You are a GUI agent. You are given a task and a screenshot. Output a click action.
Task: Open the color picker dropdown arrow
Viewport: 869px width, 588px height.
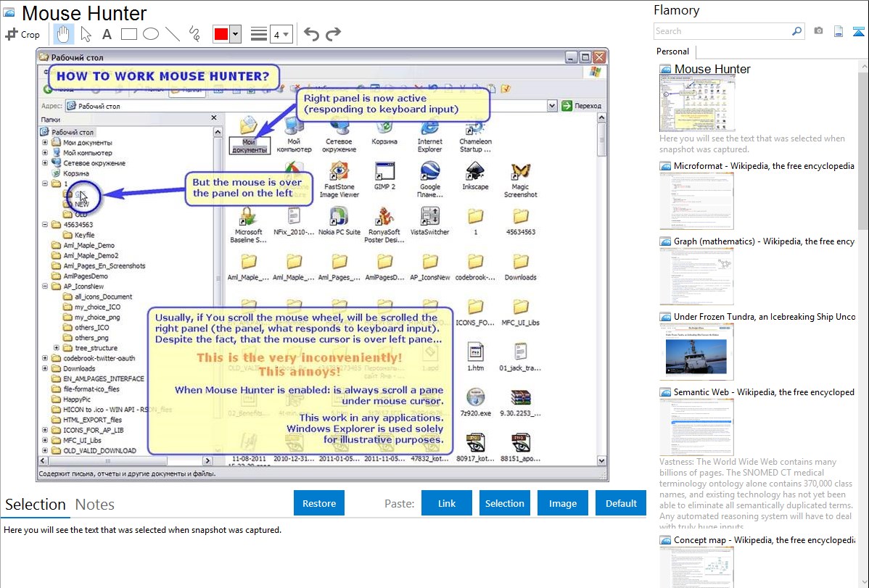[235, 34]
